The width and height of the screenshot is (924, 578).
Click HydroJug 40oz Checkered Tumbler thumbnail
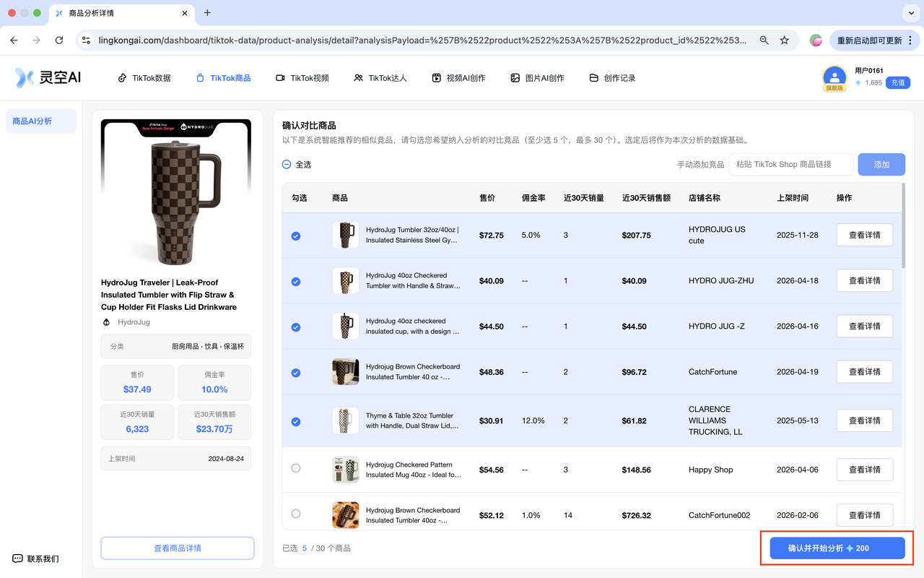pos(345,280)
